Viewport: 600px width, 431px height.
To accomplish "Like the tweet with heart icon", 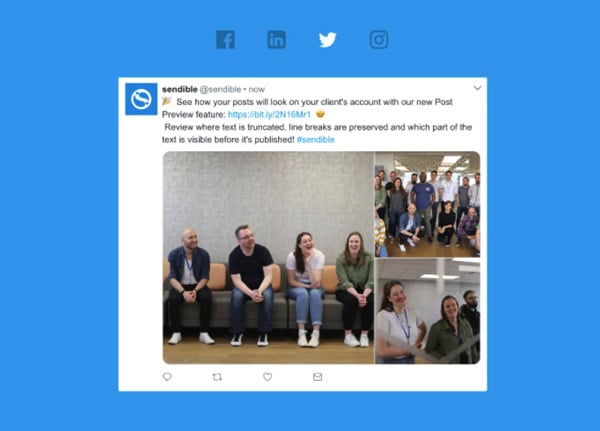I will tap(267, 377).
